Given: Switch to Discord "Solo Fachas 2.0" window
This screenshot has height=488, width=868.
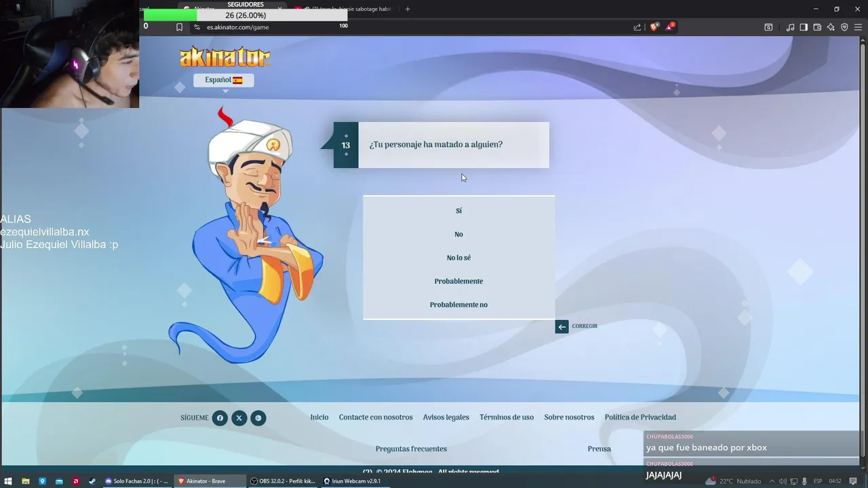Looking at the screenshot, I should 136,481.
